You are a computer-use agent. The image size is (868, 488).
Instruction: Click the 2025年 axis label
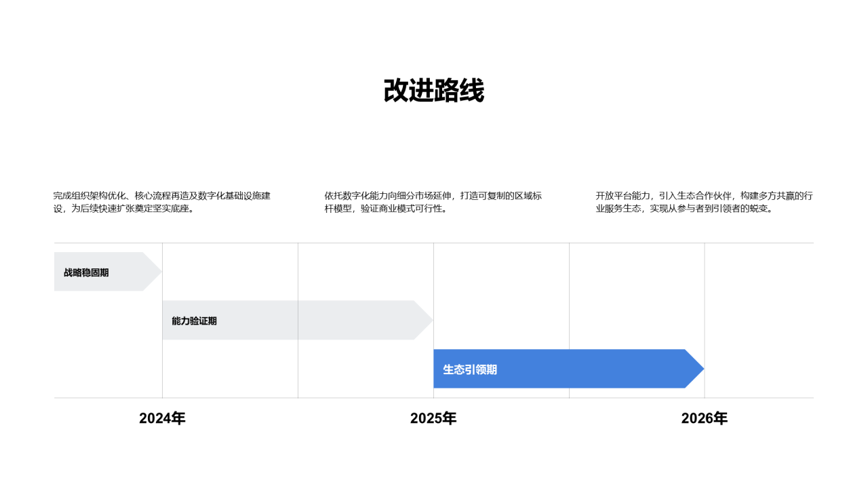pos(433,418)
